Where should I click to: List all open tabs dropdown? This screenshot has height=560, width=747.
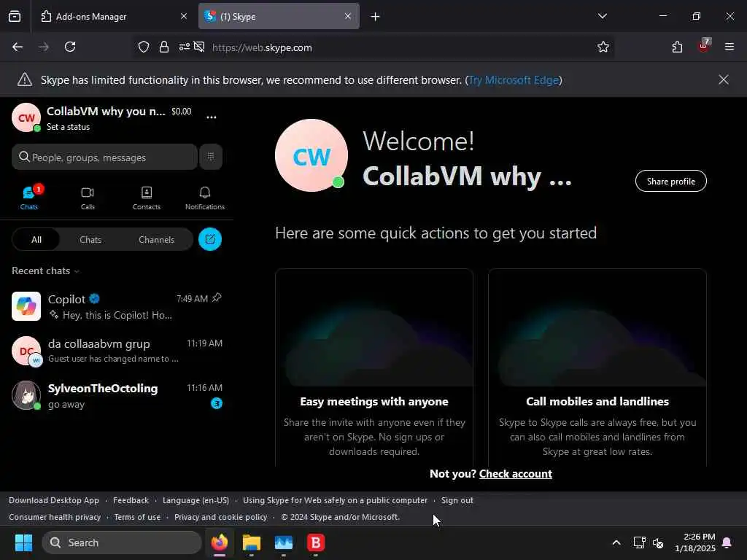(603, 16)
